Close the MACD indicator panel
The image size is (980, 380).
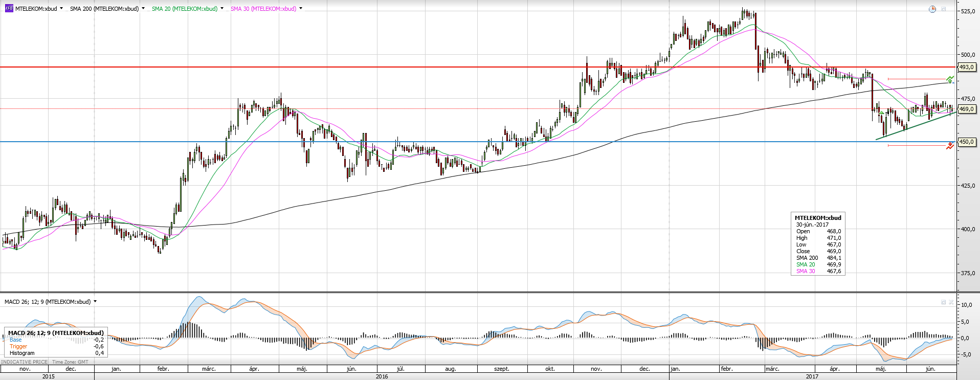[x=951, y=302]
